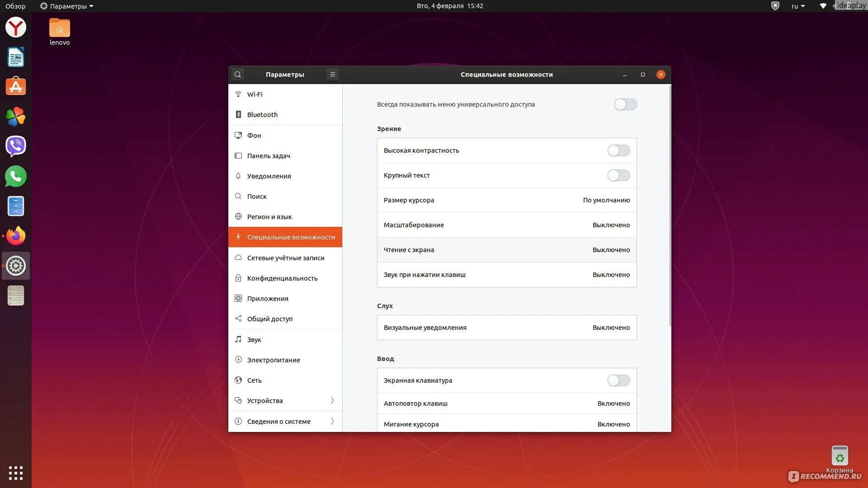Open the ru keyboard layout dropdown
This screenshot has height=488, width=868.
point(798,6)
